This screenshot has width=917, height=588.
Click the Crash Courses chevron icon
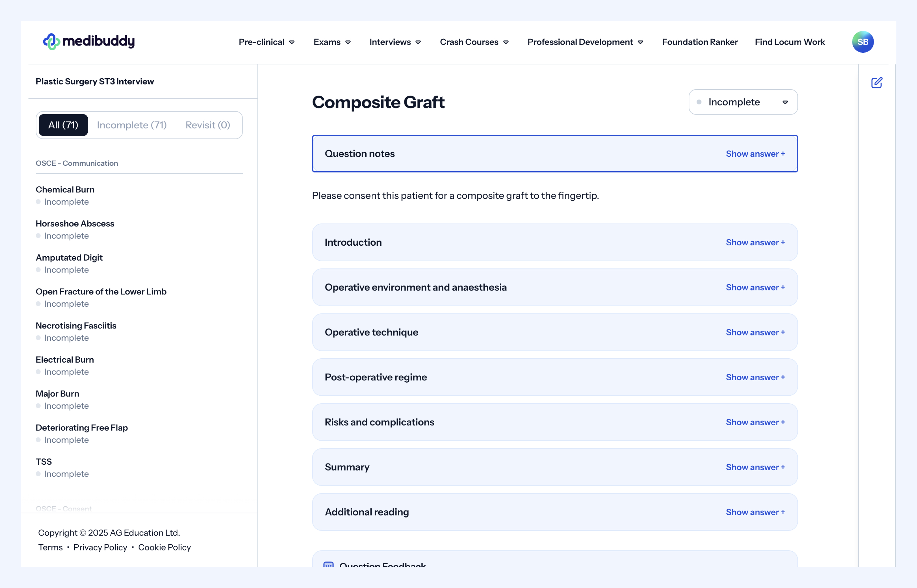click(506, 42)
